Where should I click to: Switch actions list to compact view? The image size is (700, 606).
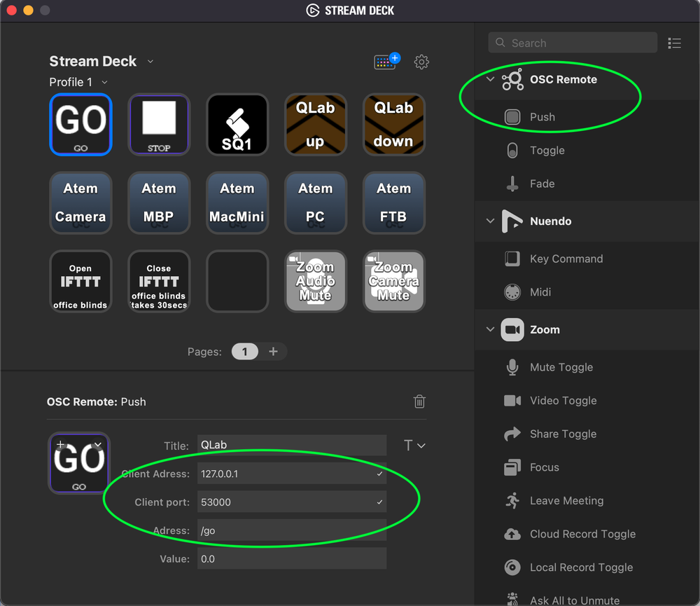[674, 43]
